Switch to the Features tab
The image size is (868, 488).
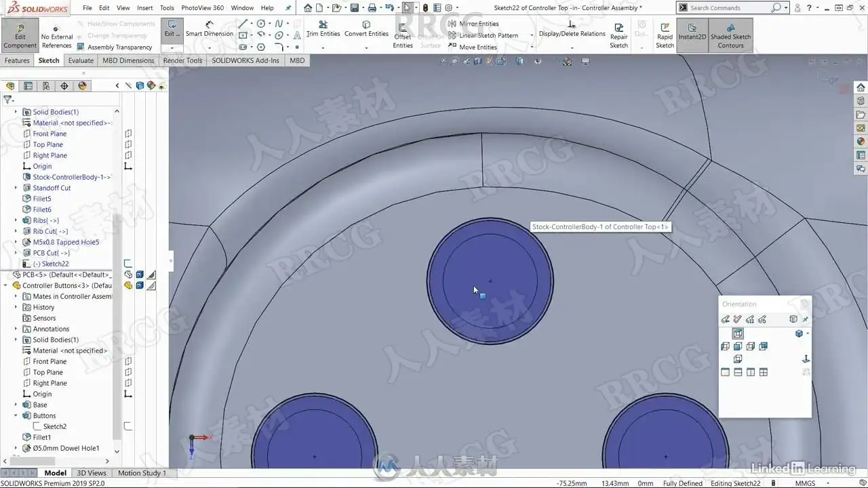click(x=17, y=60)
